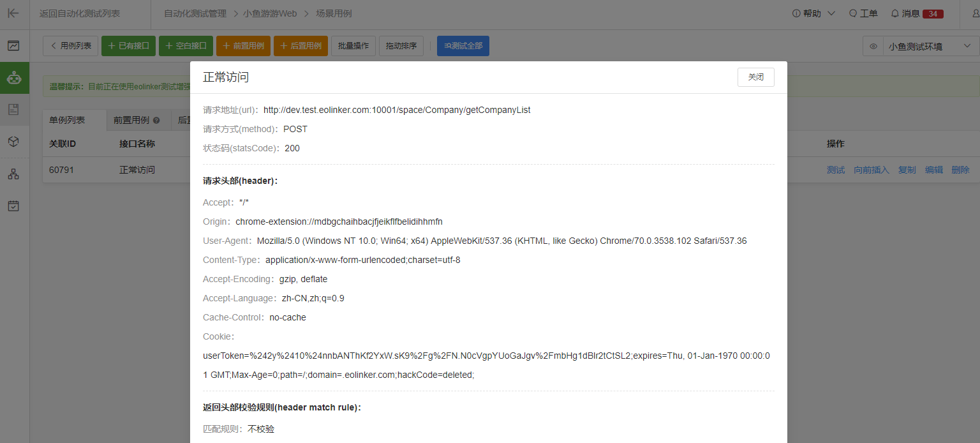The width and height of the screenshot is (980, 443).
Task: Click ID cell 60791
Action: point(62,170)
